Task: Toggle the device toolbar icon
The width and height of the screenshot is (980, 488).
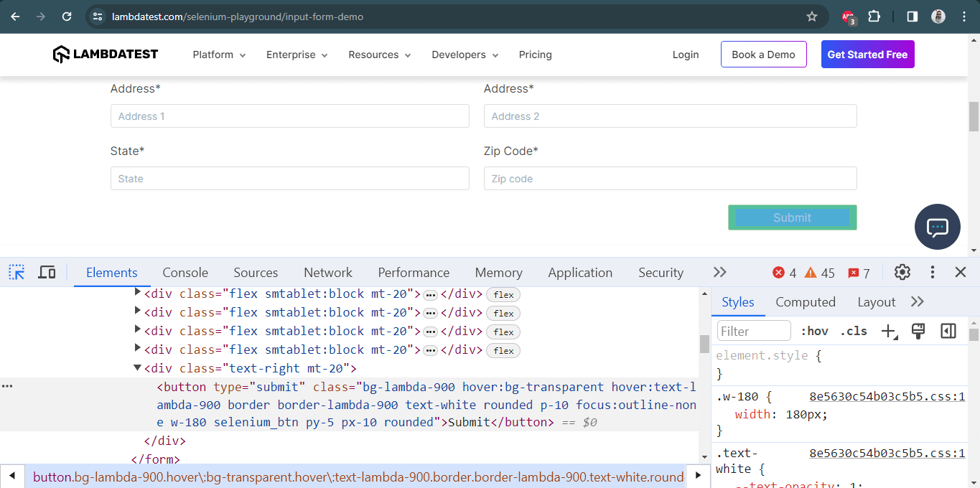Action: click(47, 273)
